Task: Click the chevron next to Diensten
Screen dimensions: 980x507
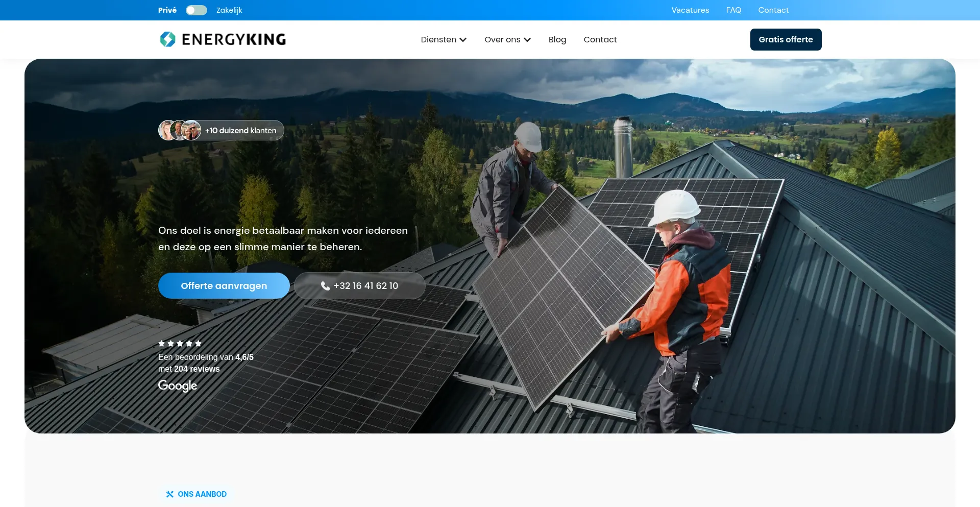Action: tap(463, 40)
